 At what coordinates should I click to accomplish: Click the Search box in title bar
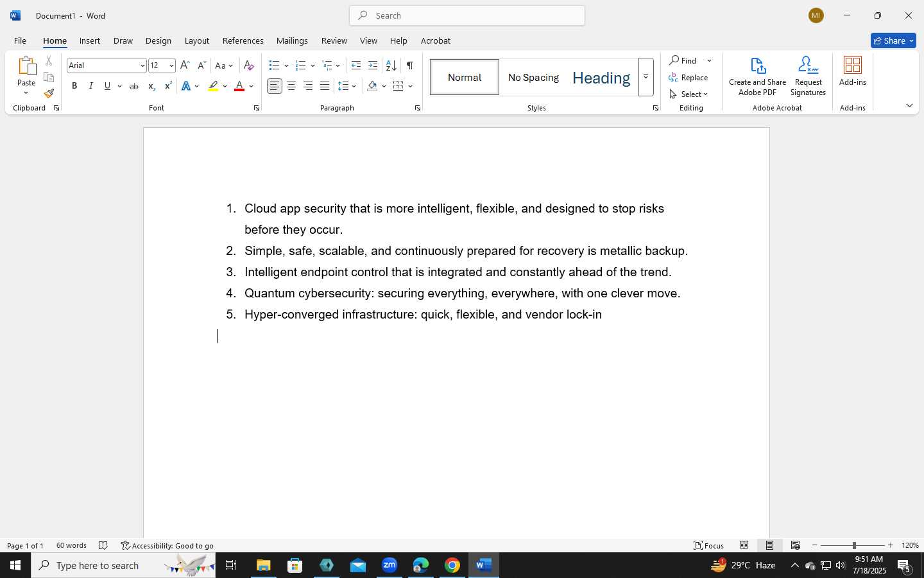click(467, 15)
